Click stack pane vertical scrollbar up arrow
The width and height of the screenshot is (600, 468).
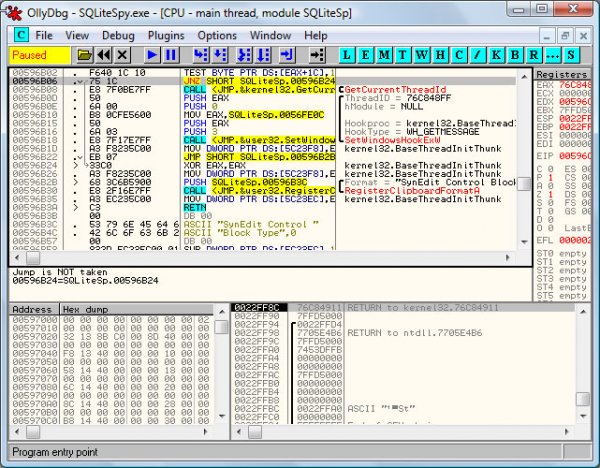tap(583, 312)
